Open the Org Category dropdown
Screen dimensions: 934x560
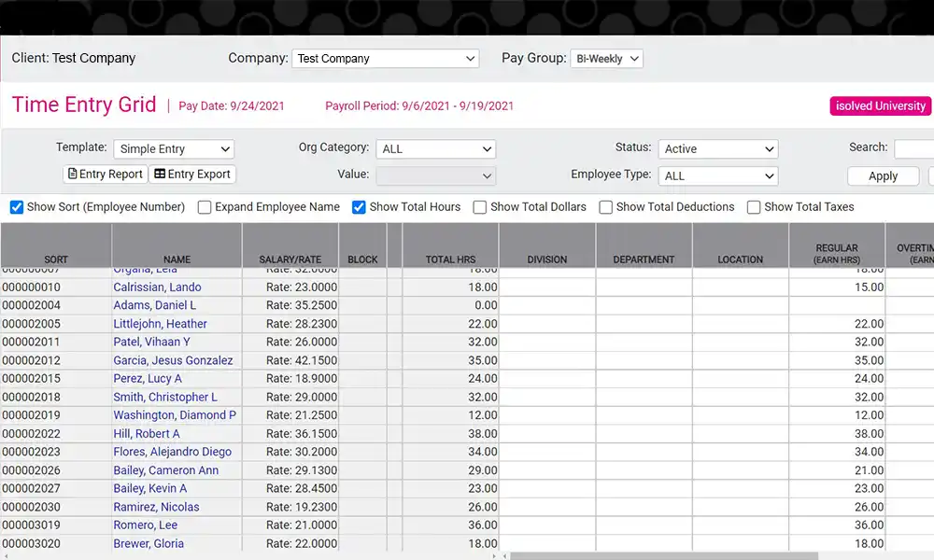[x=436, y=148]
